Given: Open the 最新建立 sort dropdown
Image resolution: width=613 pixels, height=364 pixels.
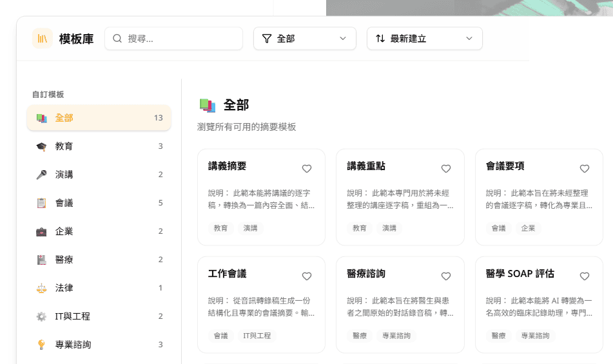Looking at the screenshot, I should [x=425, y=38].
